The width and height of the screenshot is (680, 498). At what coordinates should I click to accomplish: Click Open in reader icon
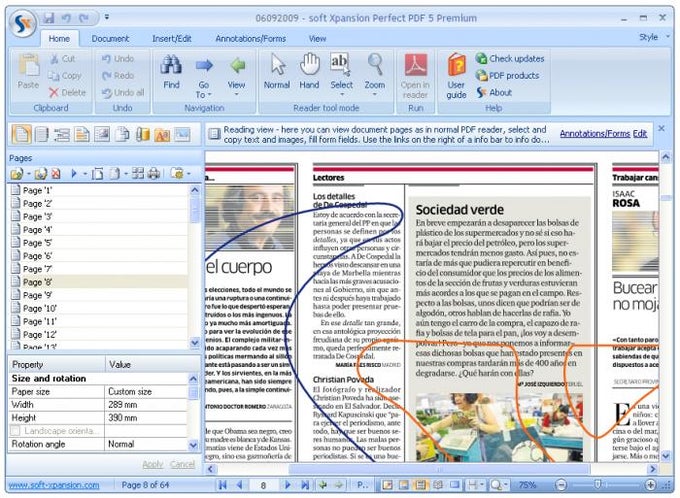(x=415, y=65)
